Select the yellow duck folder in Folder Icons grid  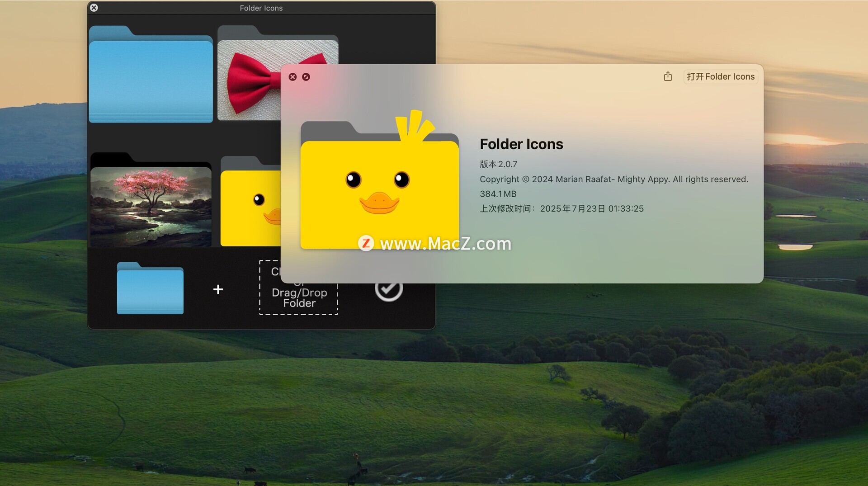(x=250, y=202)
